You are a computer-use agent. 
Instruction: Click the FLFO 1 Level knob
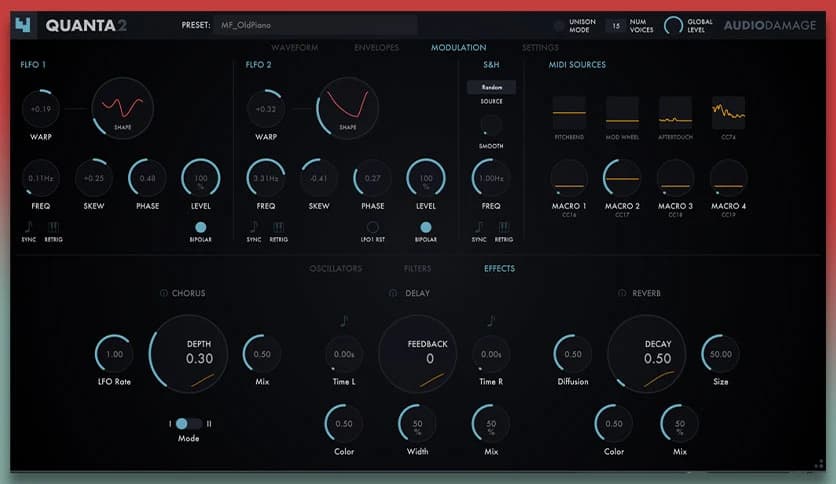200,178
